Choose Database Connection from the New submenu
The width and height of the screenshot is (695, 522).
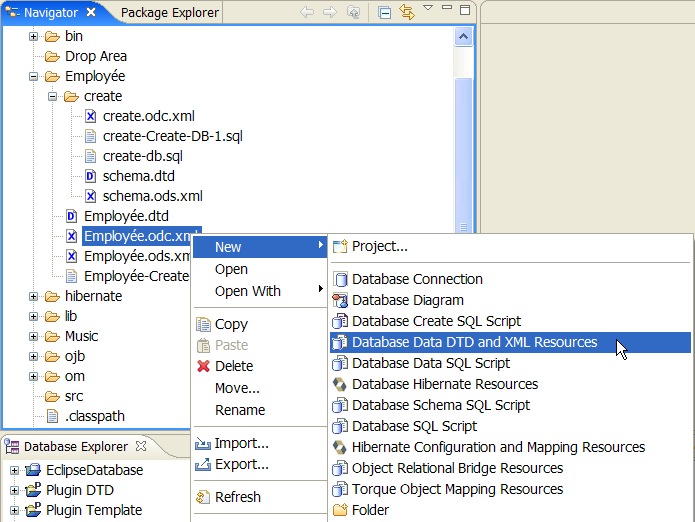click(417, 279)
